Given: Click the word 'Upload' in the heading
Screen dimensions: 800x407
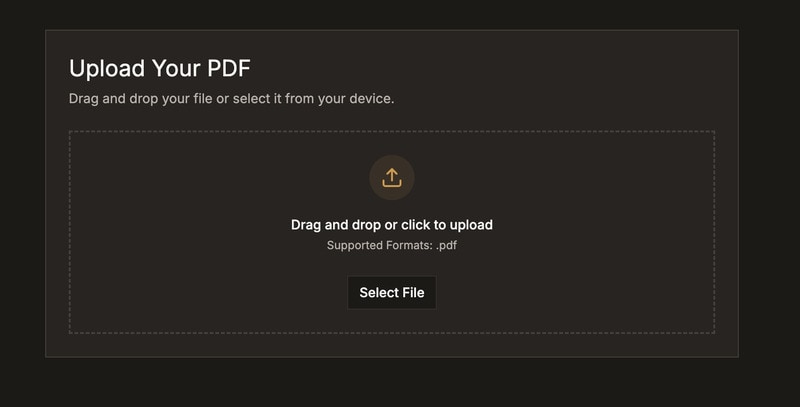Looking at the screenshot, I should (105, 68).
